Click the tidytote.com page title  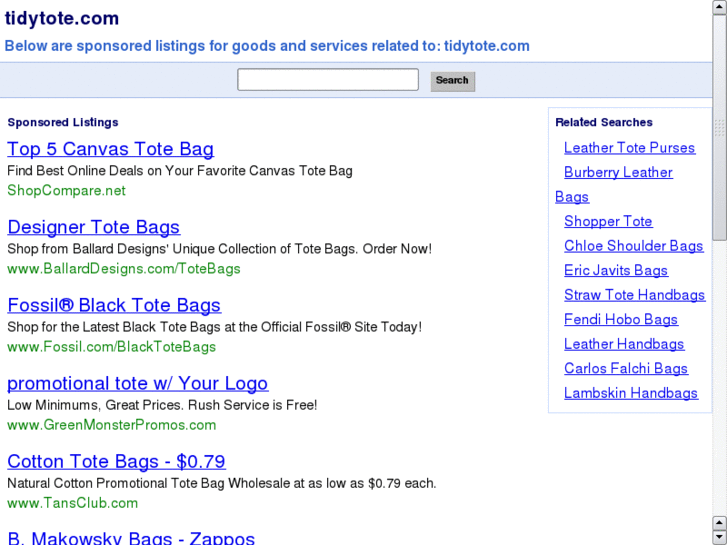click(x=62, y=19)
